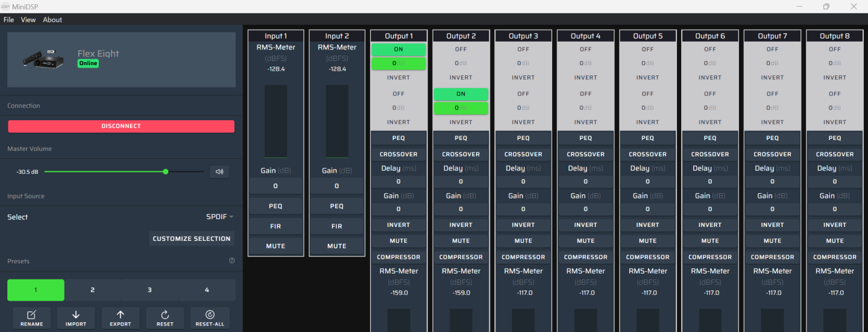The width and height of the screenshot is (868, 332).
Task: Open the View menu
Action: 28,20
